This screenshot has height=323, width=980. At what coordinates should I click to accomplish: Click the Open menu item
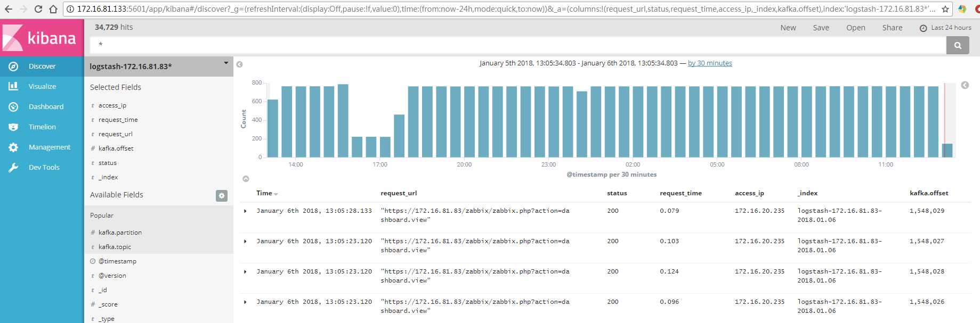tap(856, 28)
